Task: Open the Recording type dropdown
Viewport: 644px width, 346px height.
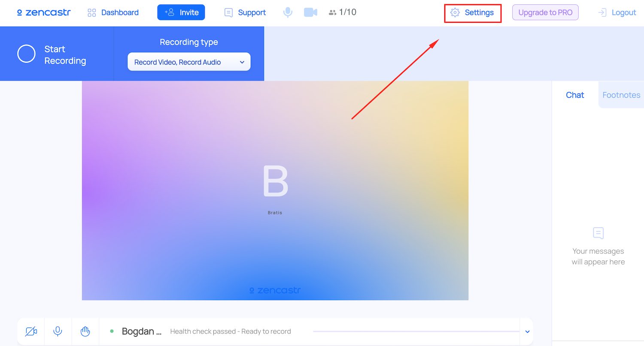Action: [189, 62]
